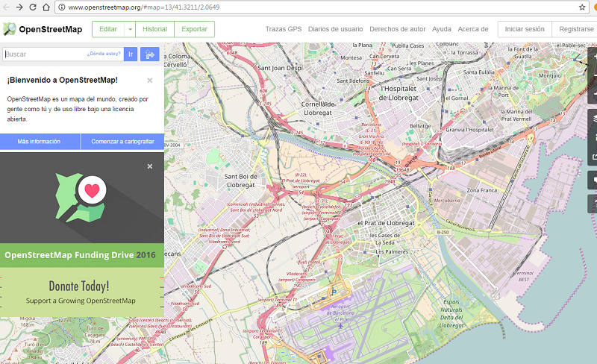Expand the Editar dropdown arrow
This screenshot has width=597, height=364.
point(130,29)
